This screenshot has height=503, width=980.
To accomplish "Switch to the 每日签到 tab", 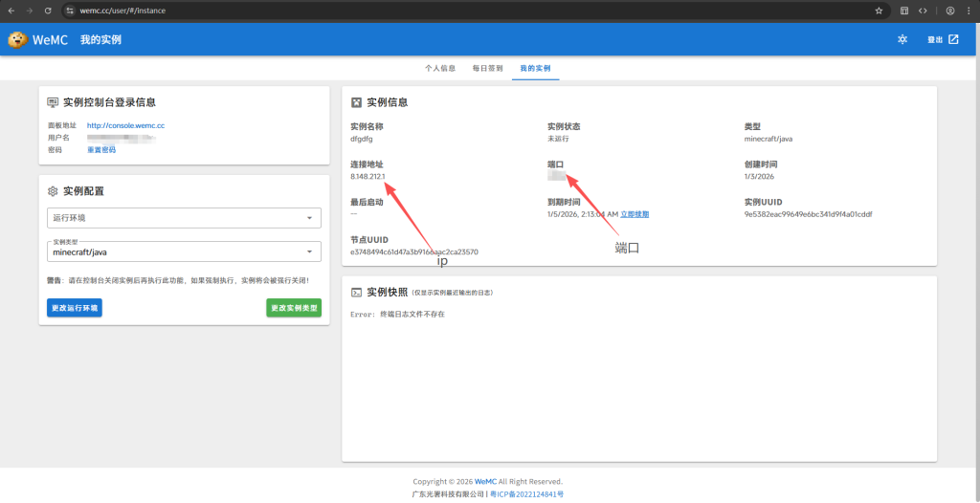I will click(487, 69).
